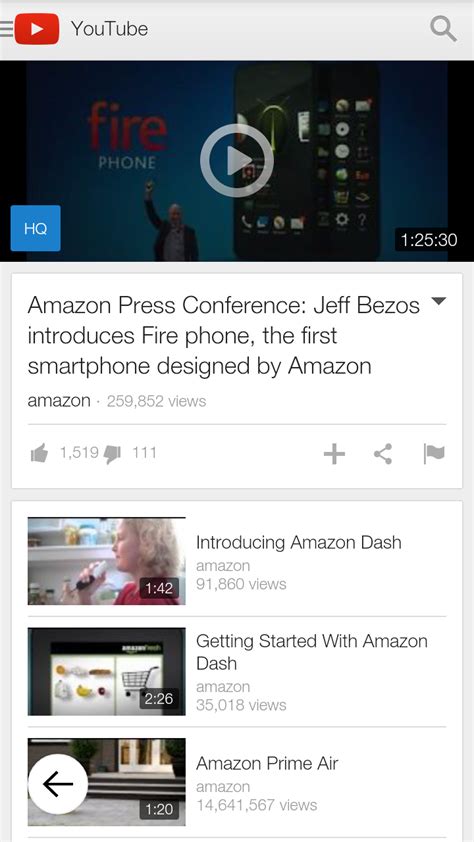474x842 pixels.
Task: Expand the video description arrow
Action: tap(439, 301)
